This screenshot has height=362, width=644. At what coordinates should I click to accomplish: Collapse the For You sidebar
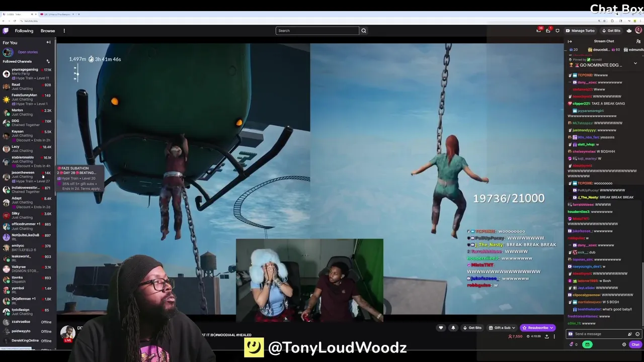click(x=48, y=42)
